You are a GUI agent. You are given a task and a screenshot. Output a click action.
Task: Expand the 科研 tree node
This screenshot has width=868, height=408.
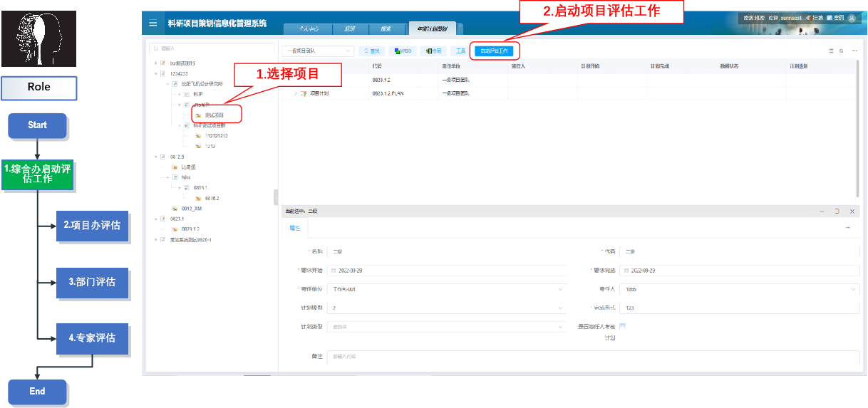click(x=180, y=94)
